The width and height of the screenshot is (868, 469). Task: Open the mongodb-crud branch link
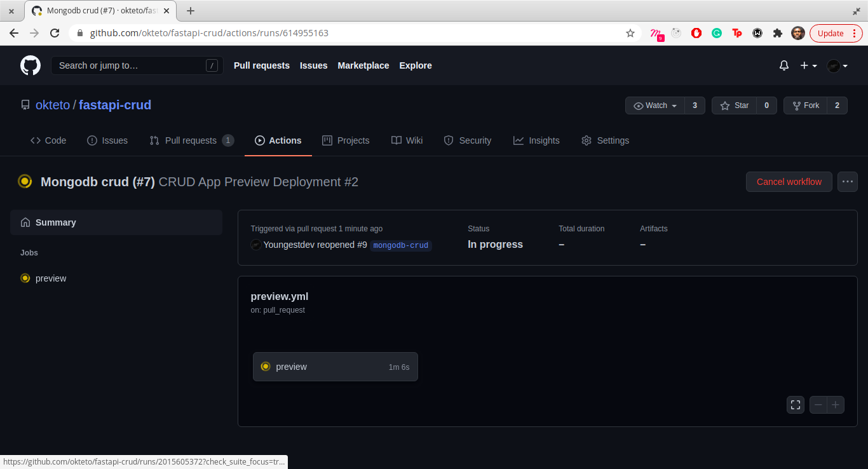(401, 245)
